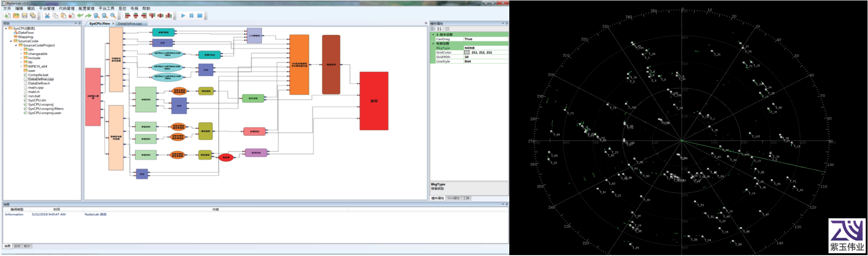
Task: Expand the MPICH_x64 folder
Action: (21, 67)
